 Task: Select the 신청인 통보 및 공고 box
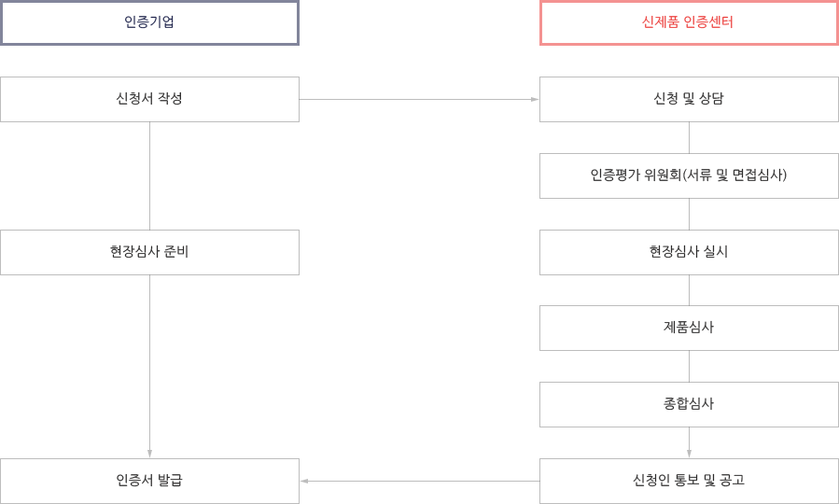coord(689,481)
